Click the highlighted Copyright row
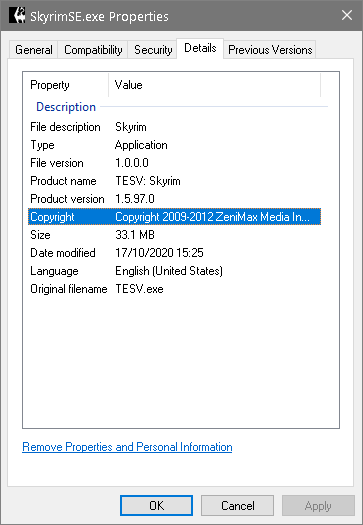363x525 pixels. (x=174, y=217)
